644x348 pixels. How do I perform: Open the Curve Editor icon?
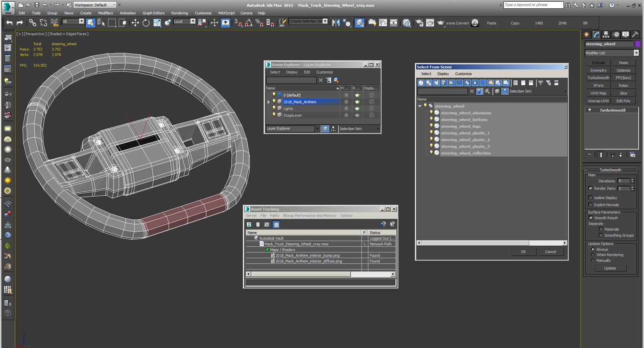click(x=383, y=23)
